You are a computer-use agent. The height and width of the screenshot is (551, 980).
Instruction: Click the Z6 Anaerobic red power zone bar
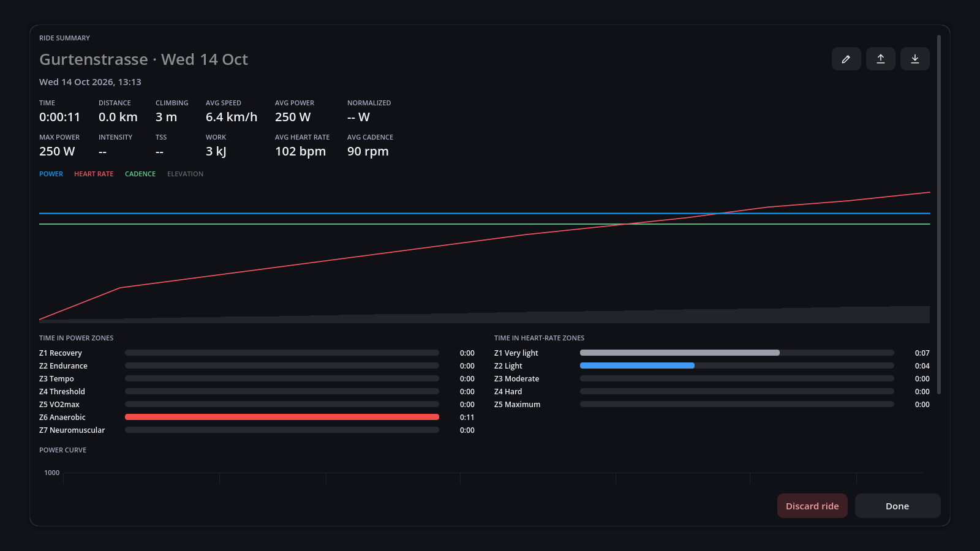pos(282,417)
